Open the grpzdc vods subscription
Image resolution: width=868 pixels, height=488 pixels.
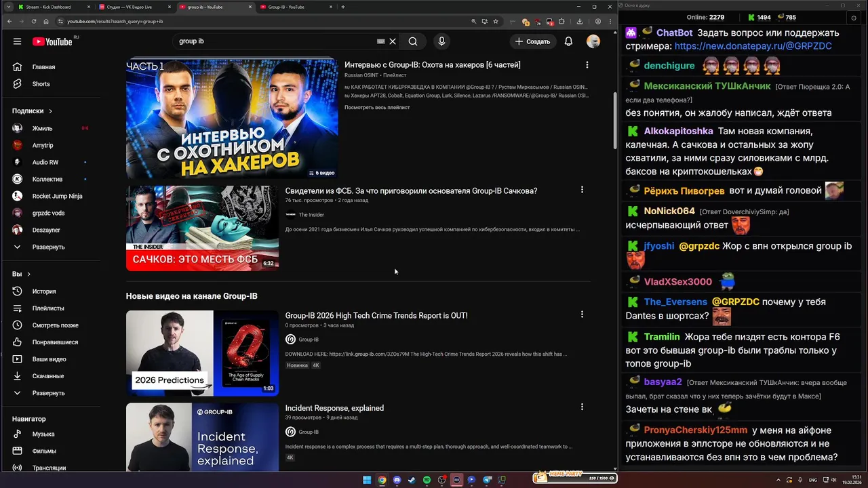(47, 213)
